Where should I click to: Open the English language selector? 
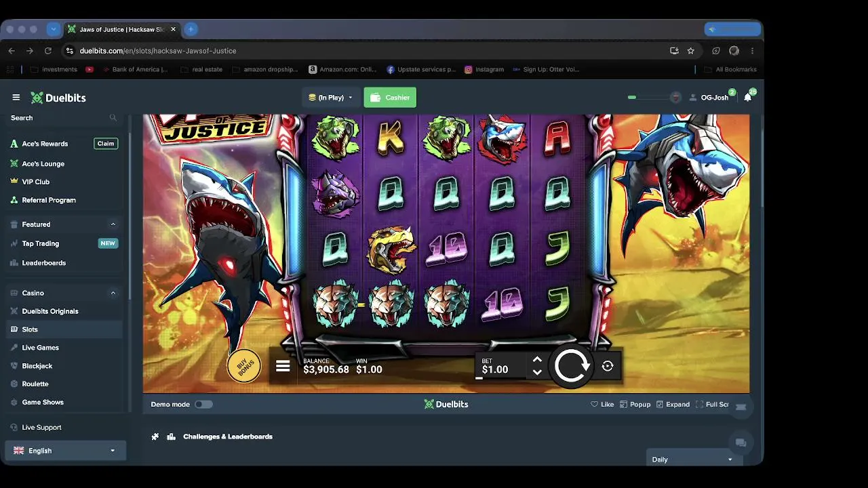pyautogui.click(x=65, y=451)
